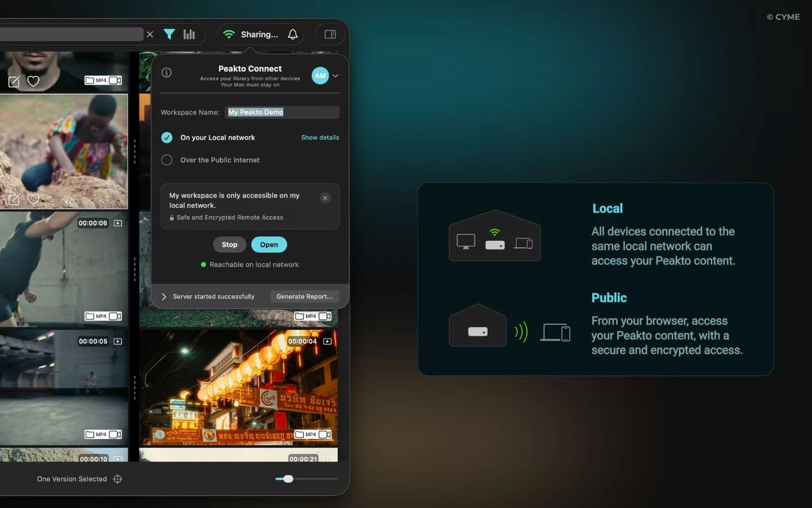Open the rock climbing thumbnail
The width and height of the screenshot is (812, 508).
pos(64,151)
